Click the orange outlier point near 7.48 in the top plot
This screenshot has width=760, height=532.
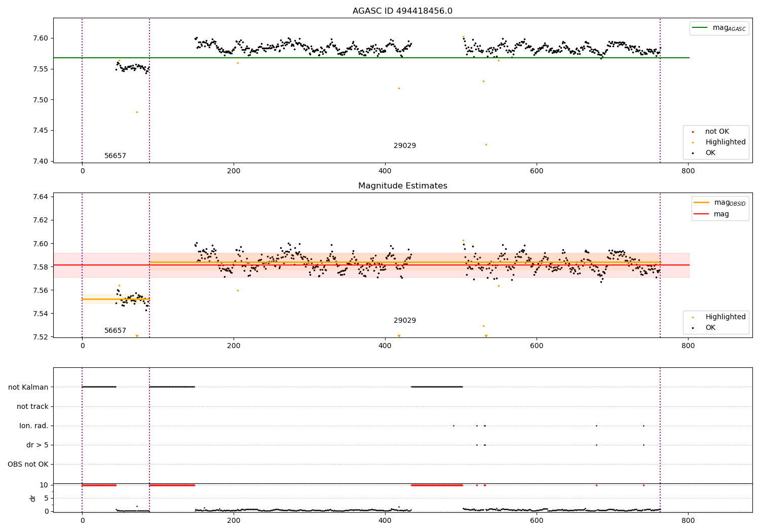(137, 112)
